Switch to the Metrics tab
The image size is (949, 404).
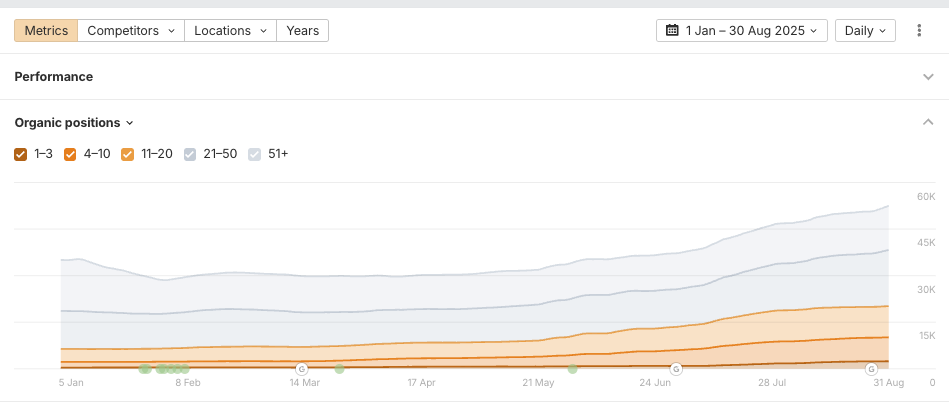click(x=46, y=31)
